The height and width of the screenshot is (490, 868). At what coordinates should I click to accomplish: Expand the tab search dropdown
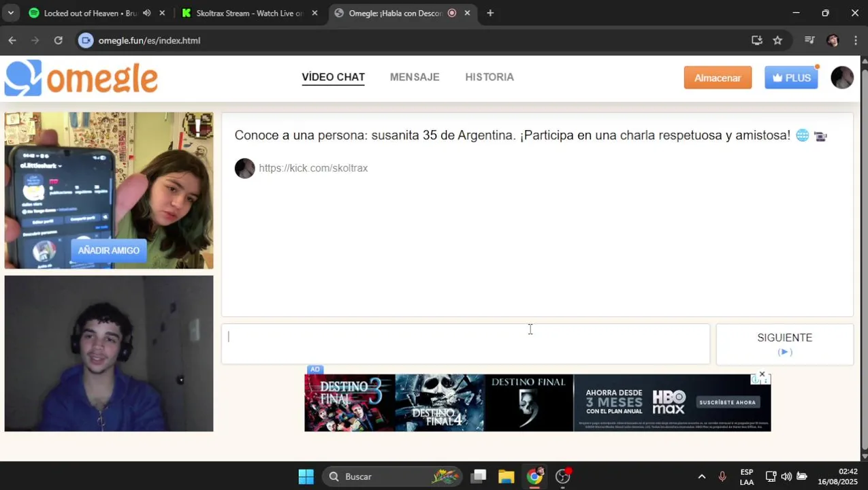[12, 13]
